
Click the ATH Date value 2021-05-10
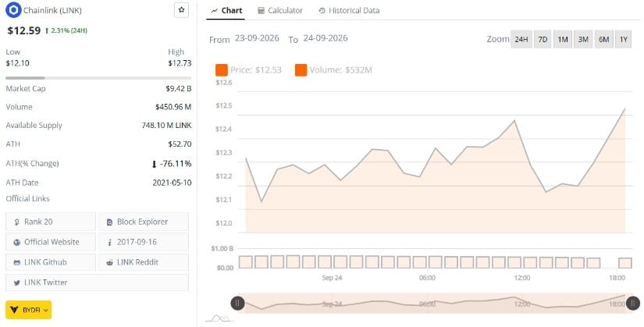[172, 183]
